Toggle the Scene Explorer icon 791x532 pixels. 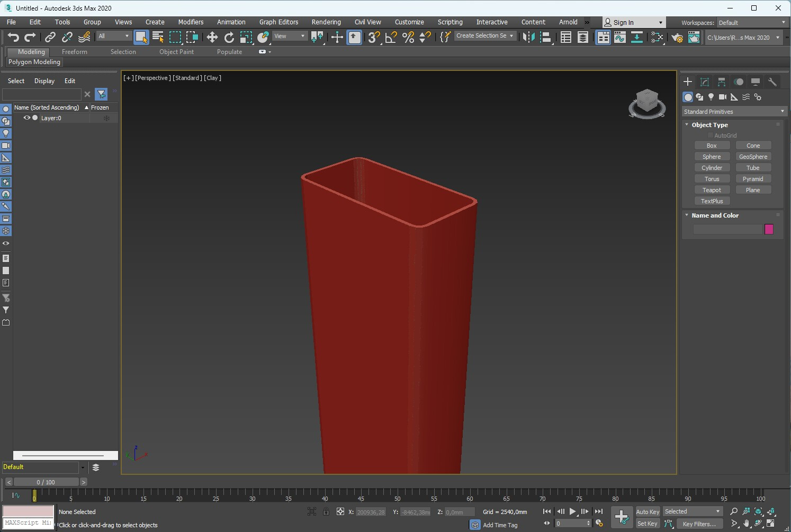566,37
